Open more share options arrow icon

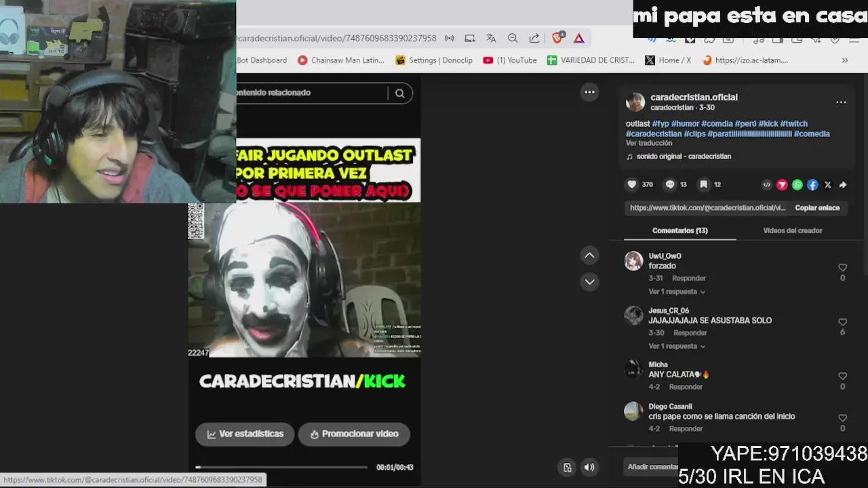pos(843,184)
